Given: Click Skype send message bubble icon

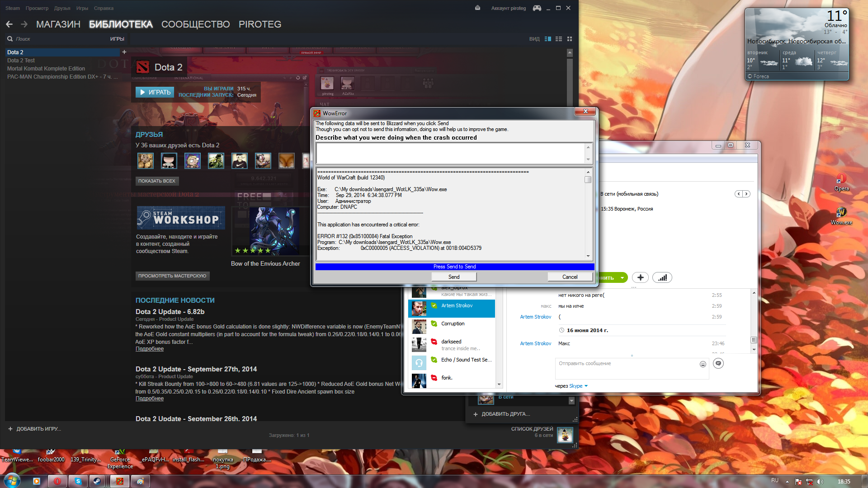Looking at the screenshot, I should click(718, 363).
